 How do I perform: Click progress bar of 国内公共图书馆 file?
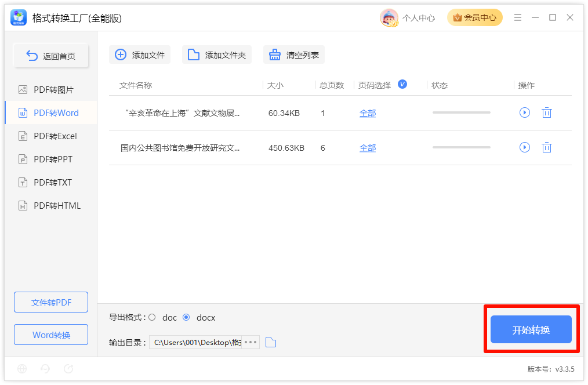tap(461, 147)
